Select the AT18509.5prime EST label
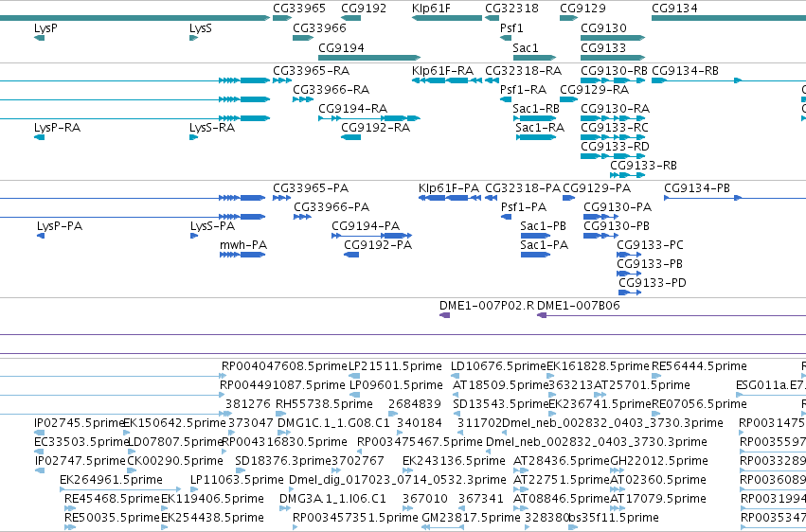This screenshot has height=532, width=806. click(501, 385)
